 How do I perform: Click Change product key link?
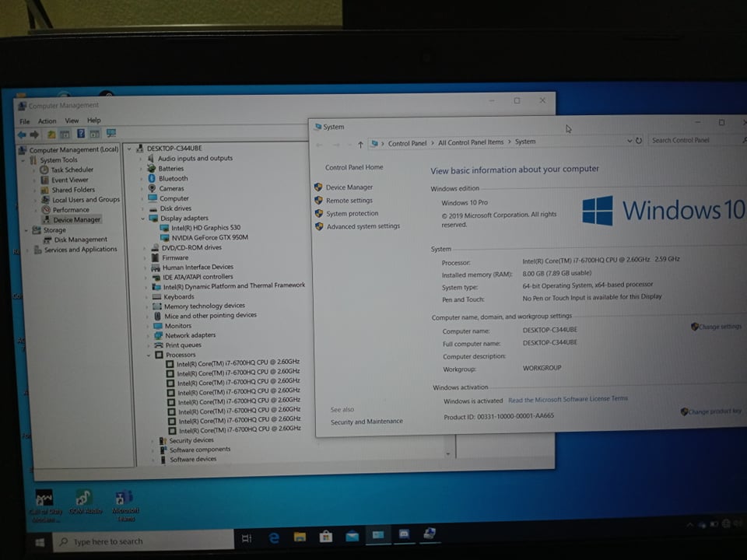[714, 411]
